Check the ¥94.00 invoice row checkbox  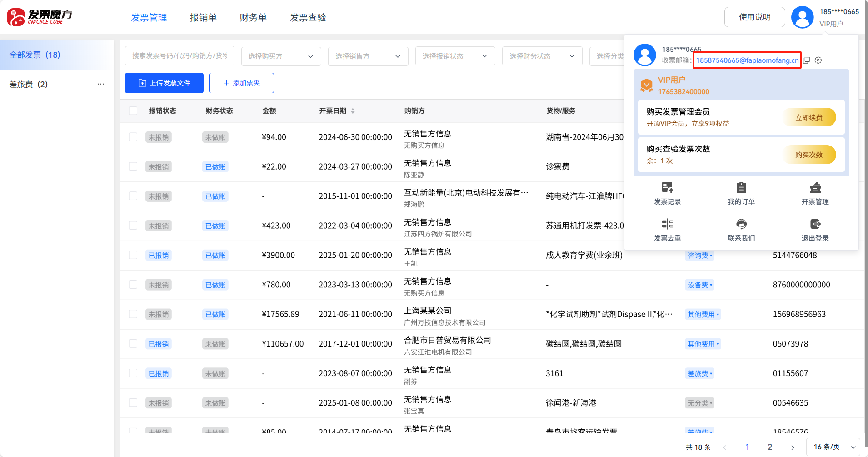click(x=133, y=137)
